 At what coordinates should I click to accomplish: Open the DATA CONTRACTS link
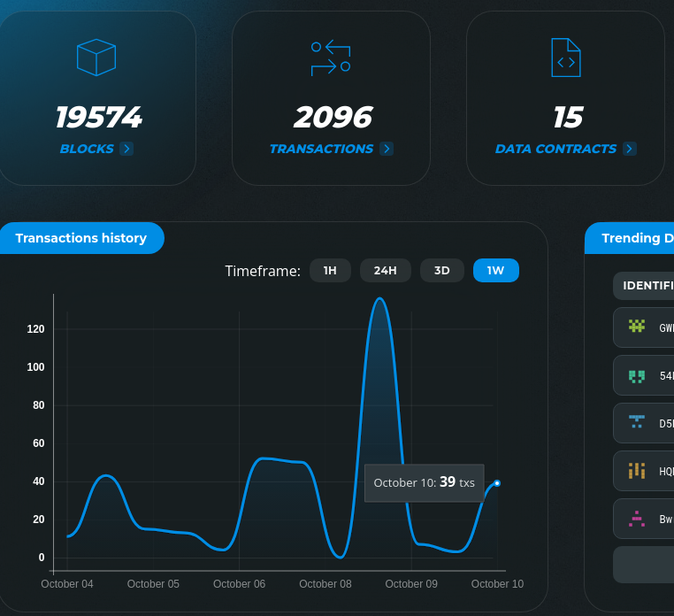[555, 149]
